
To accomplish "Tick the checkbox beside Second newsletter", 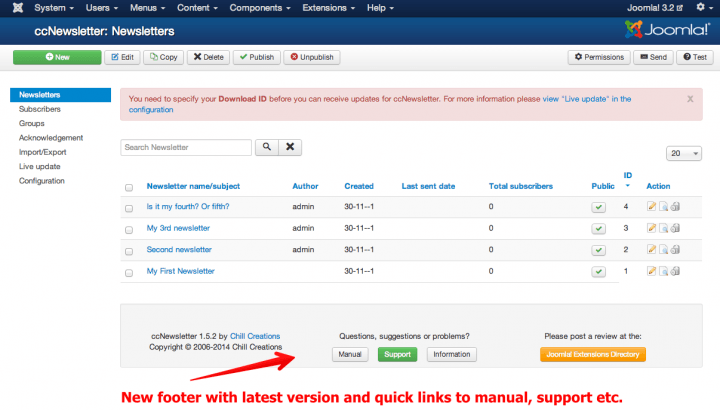I will point(129,251).
